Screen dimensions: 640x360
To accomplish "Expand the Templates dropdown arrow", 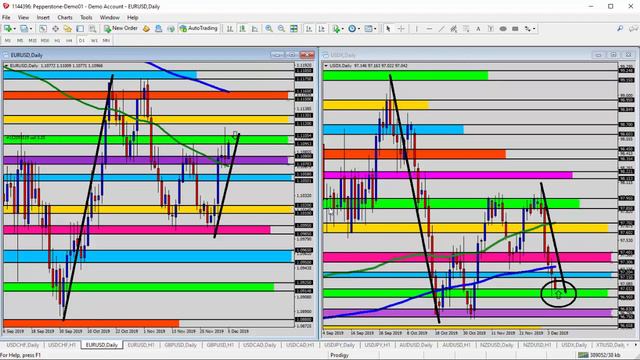I will coord(375,29).
